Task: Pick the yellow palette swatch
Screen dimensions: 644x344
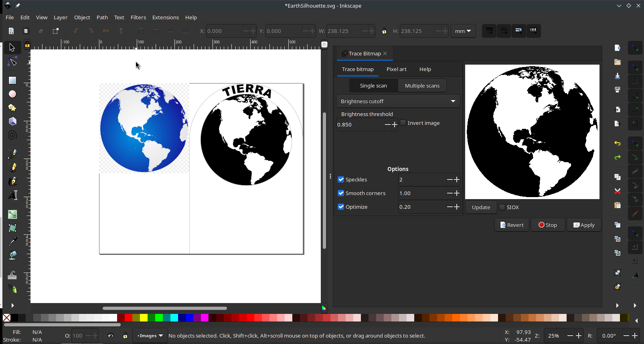Action: pos(144,318)
